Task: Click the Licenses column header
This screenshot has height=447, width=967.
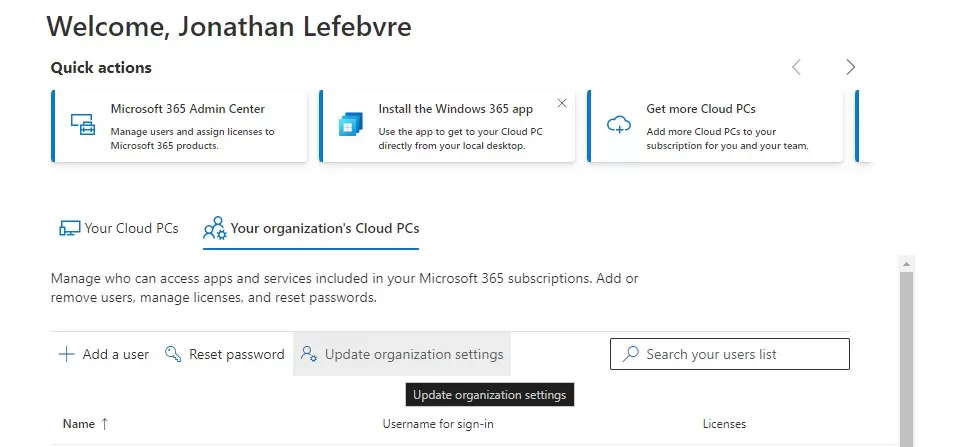Action: point(724,424)
